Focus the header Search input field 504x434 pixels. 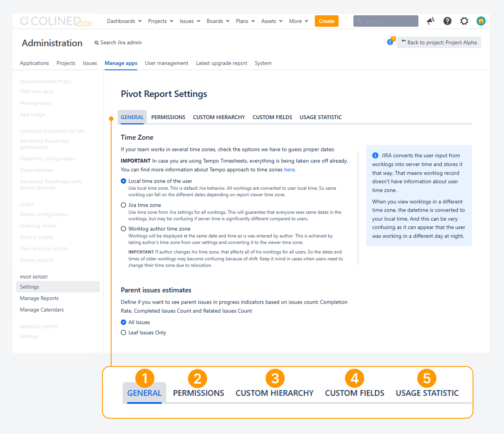(386, 21)
